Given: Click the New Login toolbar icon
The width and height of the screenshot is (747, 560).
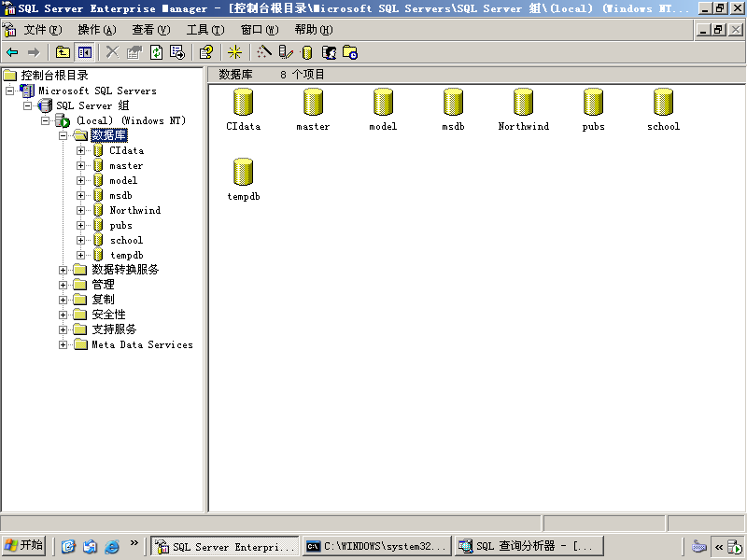Looking at the screenshot, I should [329, 52].
